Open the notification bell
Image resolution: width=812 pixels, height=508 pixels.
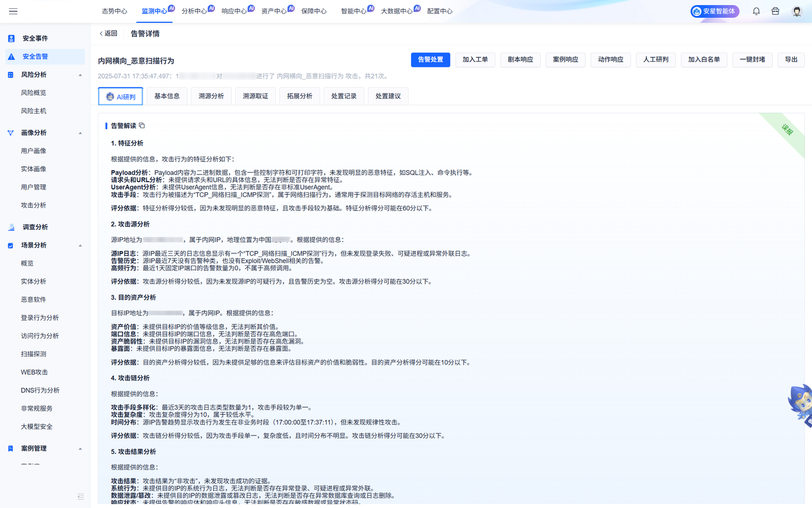pos(756,10)
